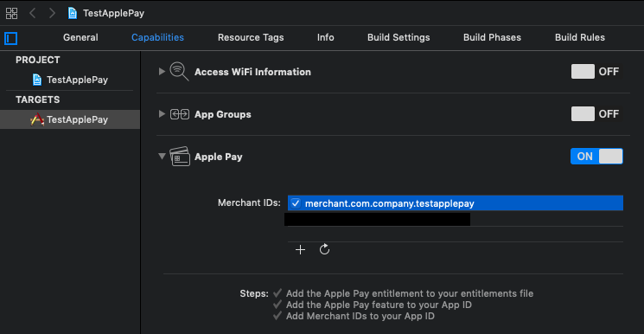Screen dimensions: 644x334
Task: Open the Resource Tags tab
Action: pyautogui.click(x=251, y=37)
